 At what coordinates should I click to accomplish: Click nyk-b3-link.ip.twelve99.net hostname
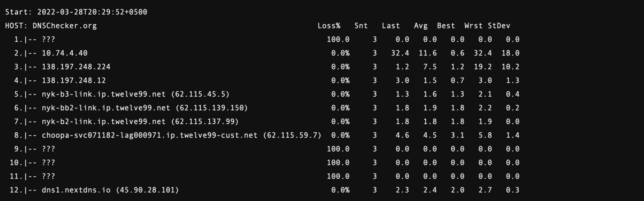pos(103,94)
